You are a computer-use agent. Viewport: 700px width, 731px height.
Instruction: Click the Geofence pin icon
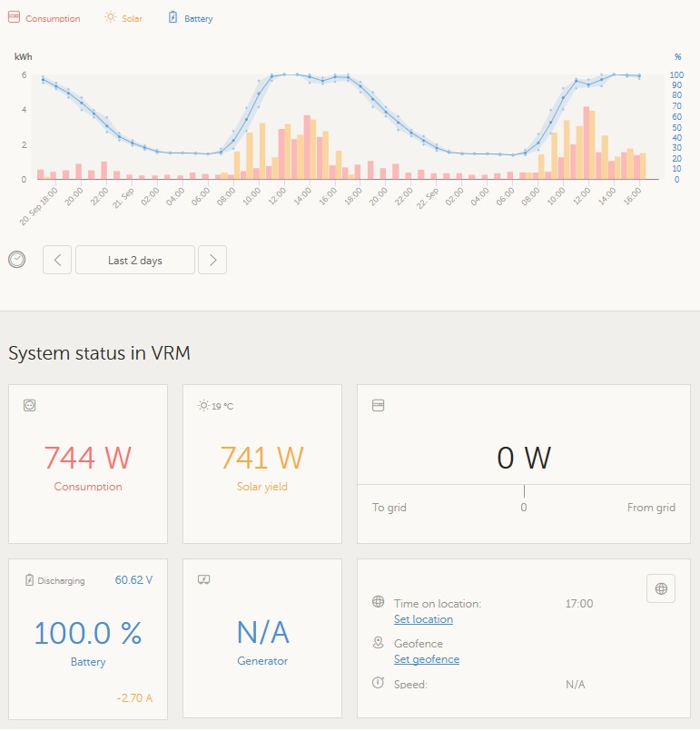(378, 642)
